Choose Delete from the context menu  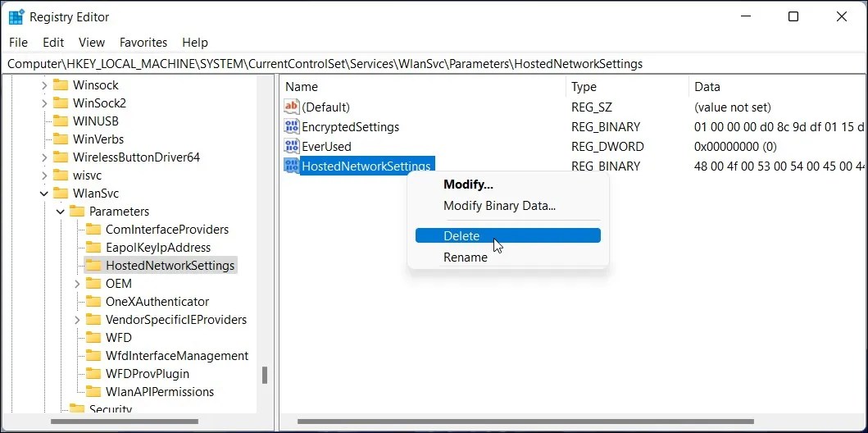507,236
